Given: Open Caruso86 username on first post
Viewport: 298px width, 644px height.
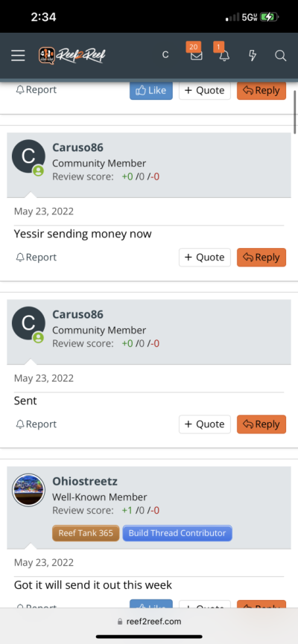Looking at the screenshot, I should coord(77,147).
